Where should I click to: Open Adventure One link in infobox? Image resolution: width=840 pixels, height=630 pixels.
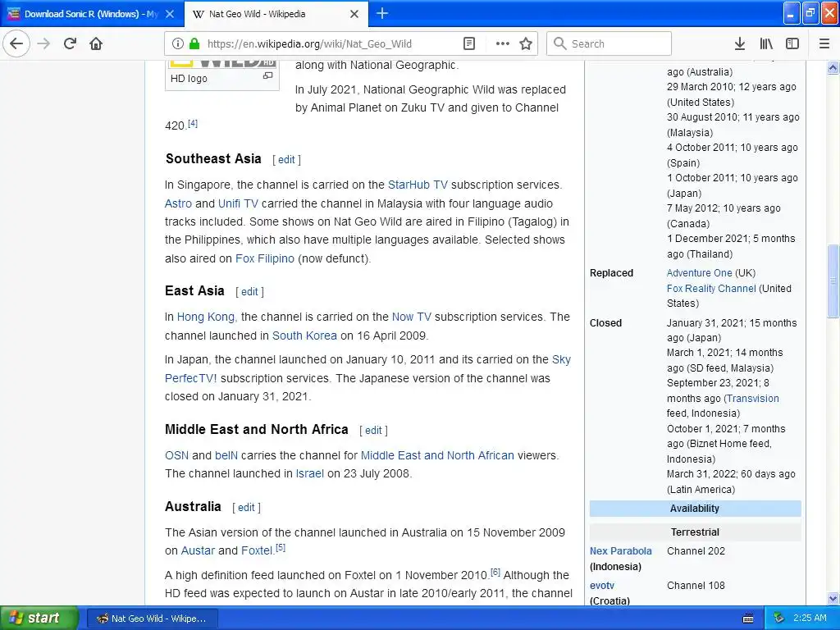click(x=699, y=273)
